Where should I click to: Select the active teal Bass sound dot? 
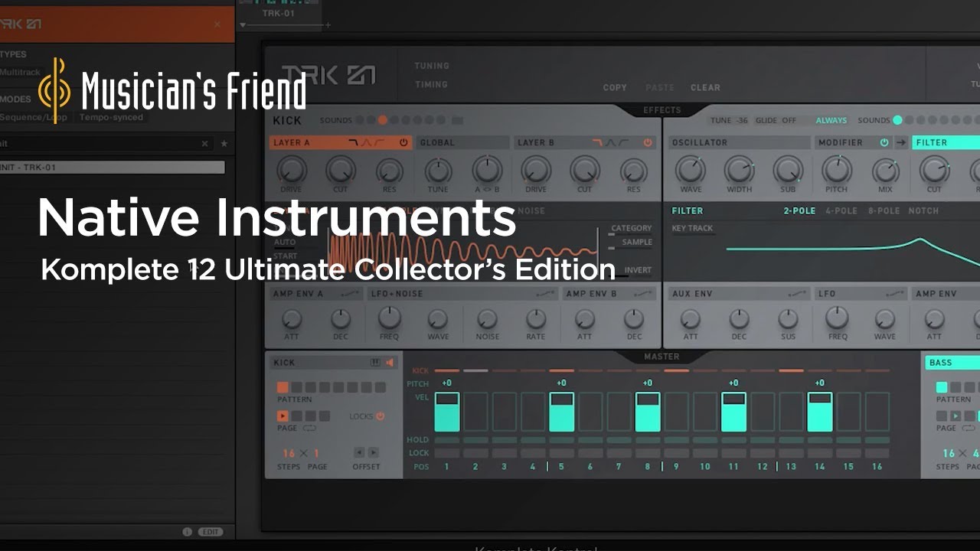(x=897, y=120)
